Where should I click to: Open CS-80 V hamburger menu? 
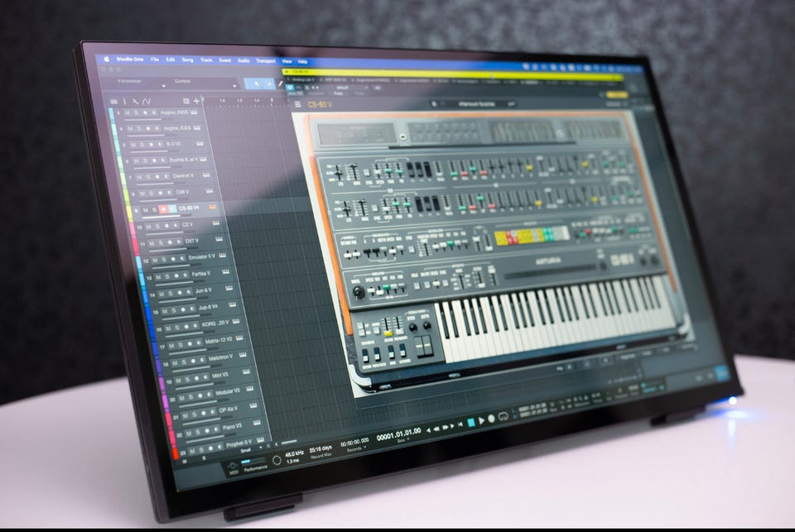(297, 104)
